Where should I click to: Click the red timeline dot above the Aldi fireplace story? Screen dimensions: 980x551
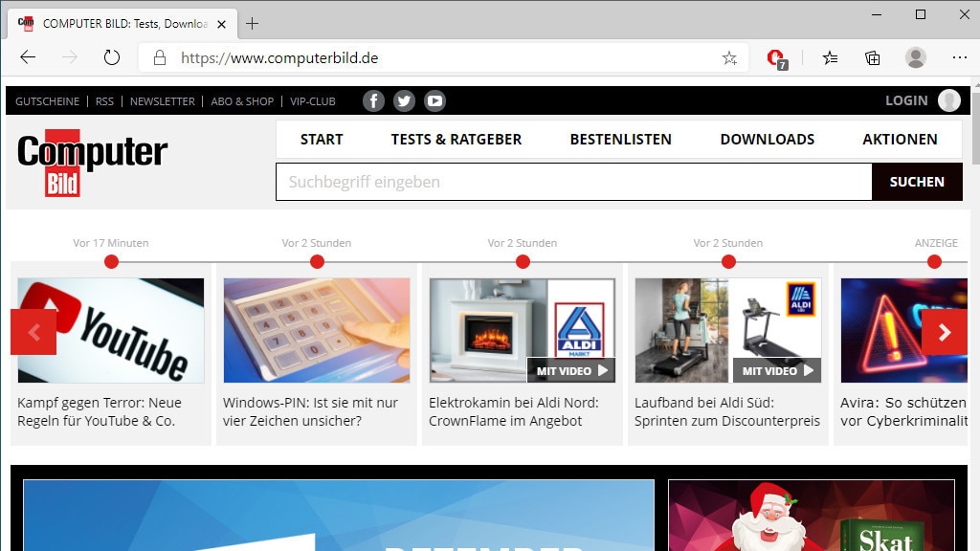(523, 259)
